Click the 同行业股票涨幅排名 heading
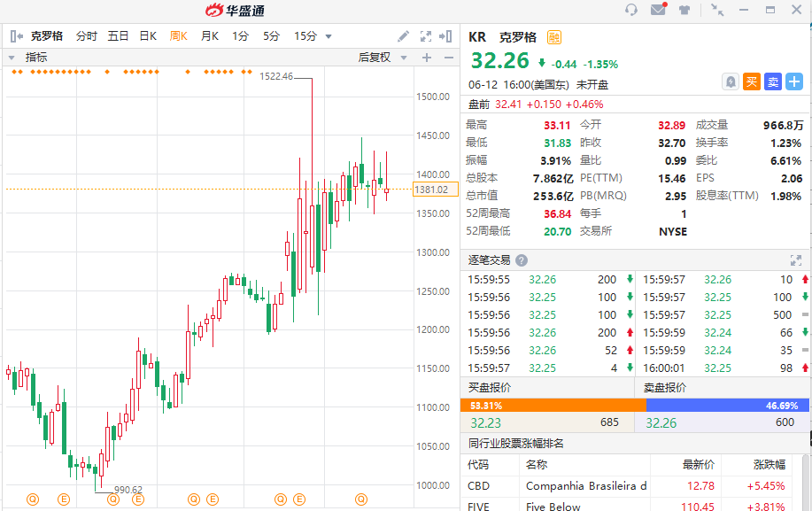Screen dimensions: 812x511 (515, 444)
